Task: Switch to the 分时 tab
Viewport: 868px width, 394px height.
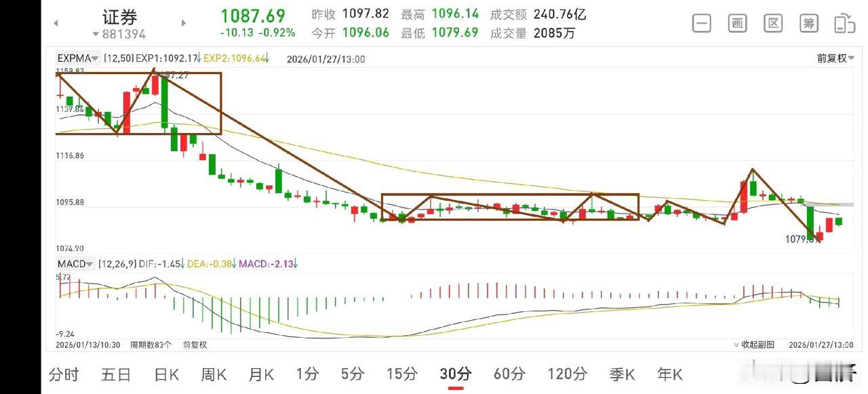Action: (64, 374)
